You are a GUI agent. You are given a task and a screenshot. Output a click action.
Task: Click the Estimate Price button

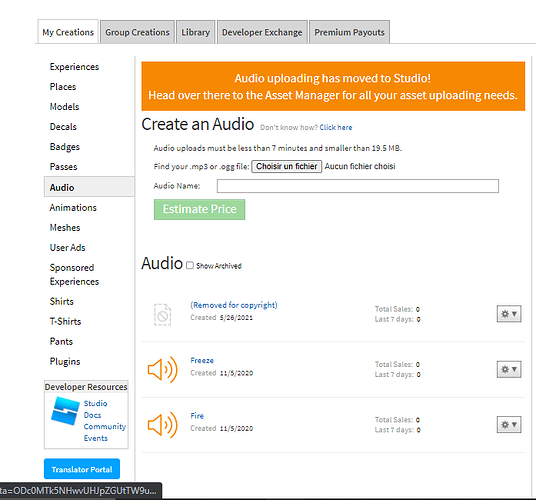(x=200, y=209)
